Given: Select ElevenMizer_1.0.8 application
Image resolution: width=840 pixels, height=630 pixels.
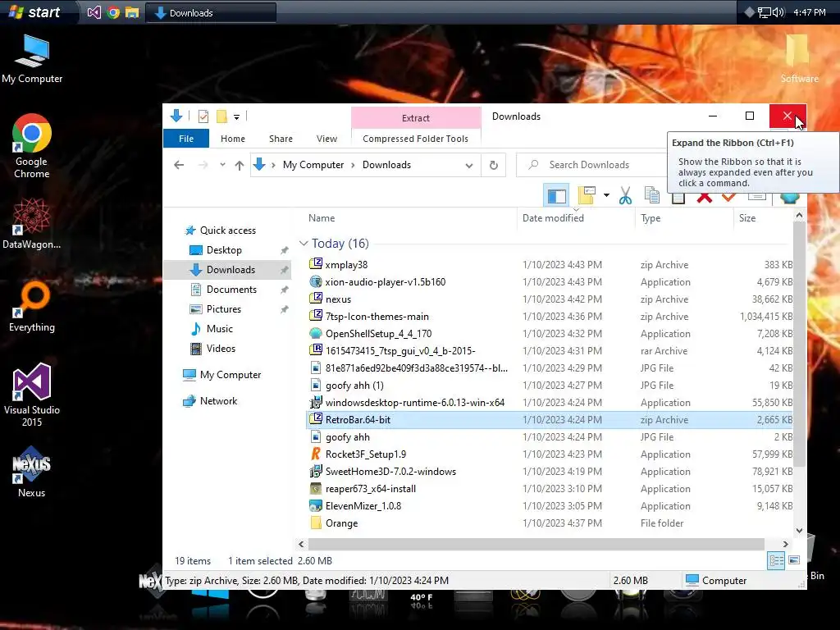Looking at the screenshot, I should tap(363, 505).
